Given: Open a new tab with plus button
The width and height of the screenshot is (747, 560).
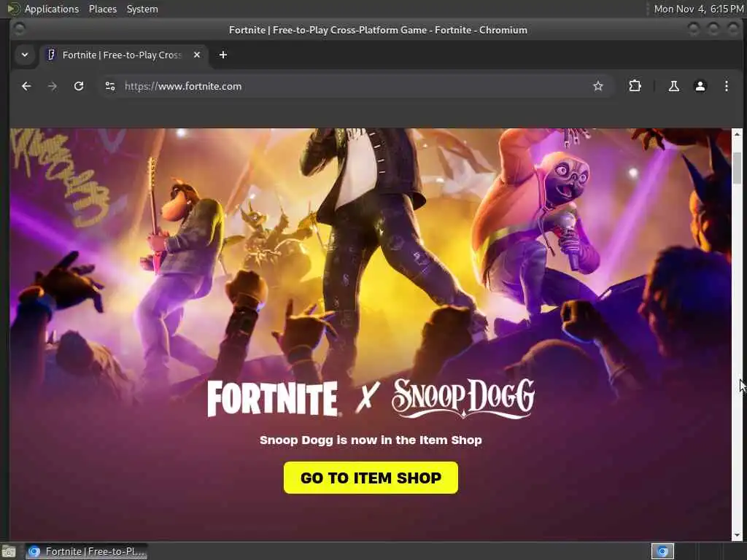Looking at the screenshot, I should (x=223, y=55).
